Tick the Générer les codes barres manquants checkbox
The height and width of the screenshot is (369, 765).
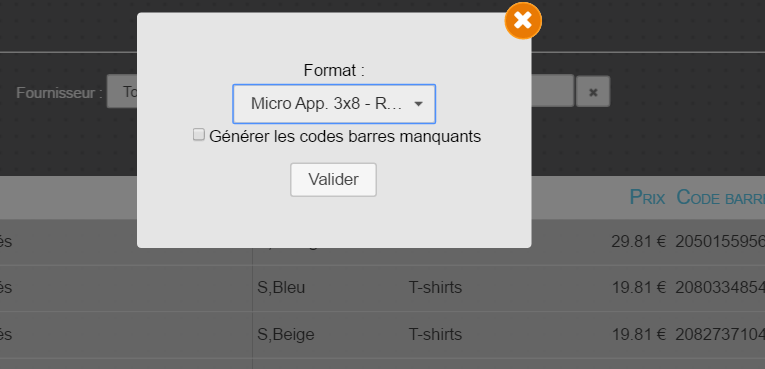[199, 135]
